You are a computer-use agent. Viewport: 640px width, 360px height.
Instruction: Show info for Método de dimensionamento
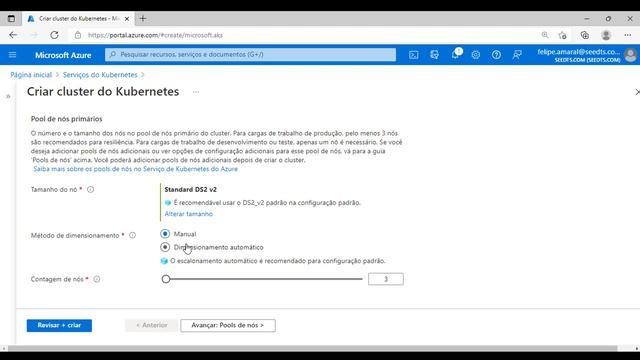coord(133,236)
